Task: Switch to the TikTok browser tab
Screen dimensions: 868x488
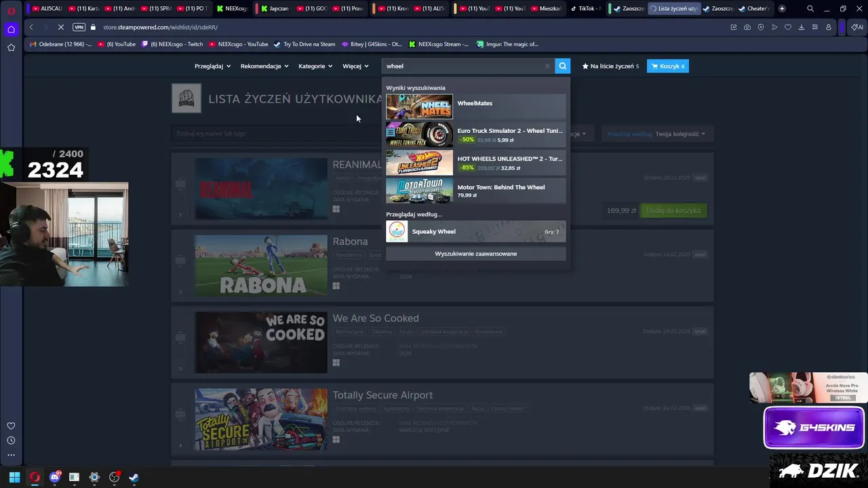Action: [x=586, y=9]
